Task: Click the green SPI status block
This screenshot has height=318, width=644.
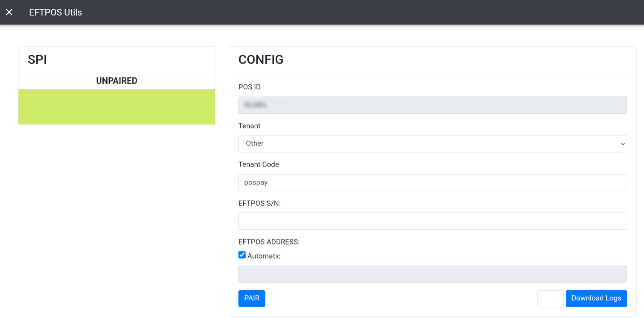Action: (117, 107)
